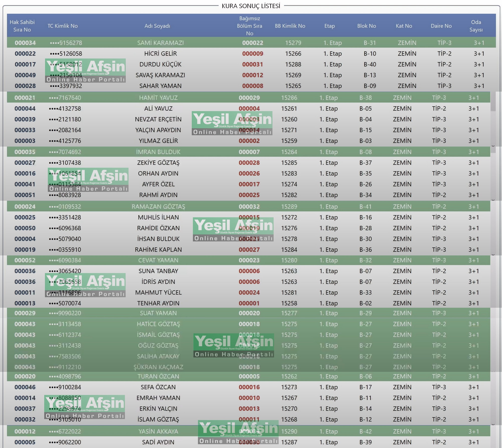The height and width of the screenshot is (448, 502).
Task: Select the name İSMAİL GÖZTAŞ
Action: (x=158, y=335)
